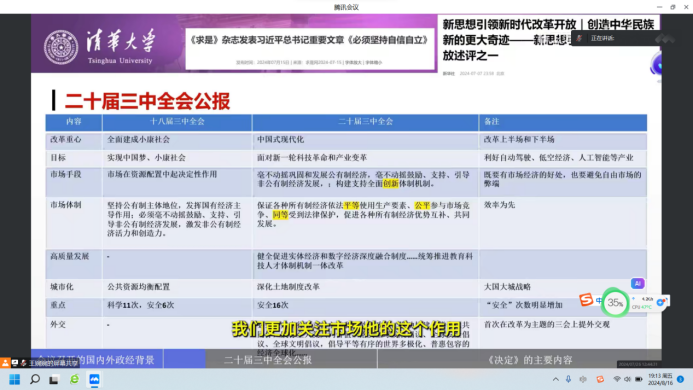693x390 pixels.
Task: Click the green 35% usage circle widget
Action: 615,303
